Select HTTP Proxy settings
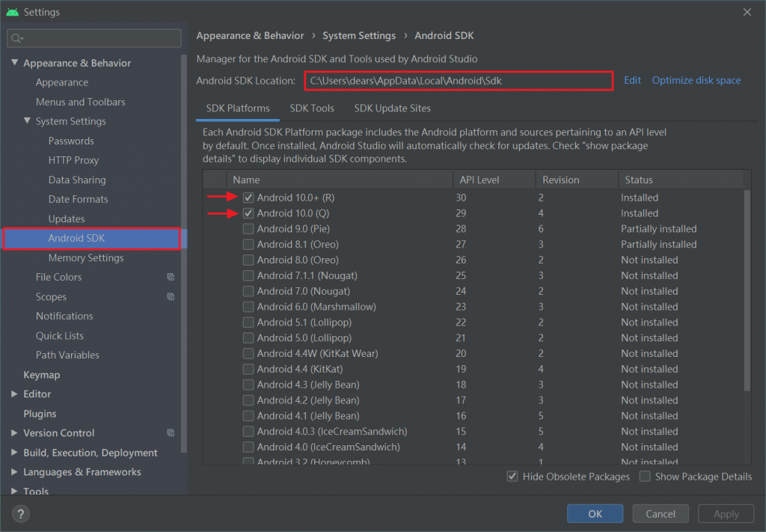The height and width of the screenshot is (532, 766). pyautogui.click(x=73, y=160)
